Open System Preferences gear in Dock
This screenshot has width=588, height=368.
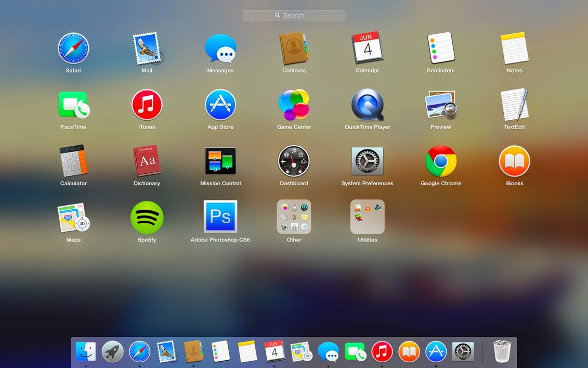[463, 352]
